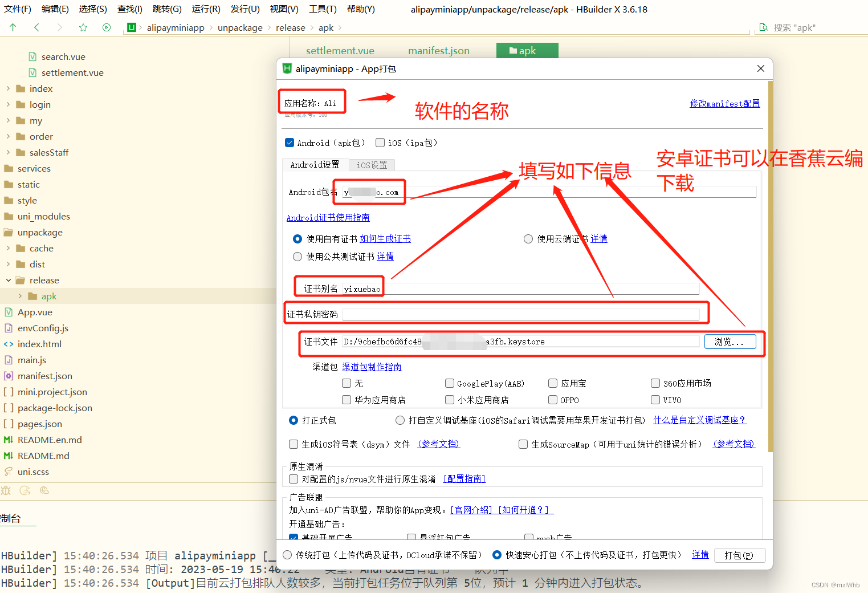The image size is (868, 593).
Task: Collapse the release folder
Action: 8,280
